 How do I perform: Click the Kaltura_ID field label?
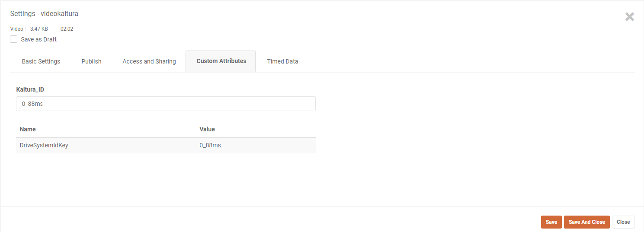[30, 89]
